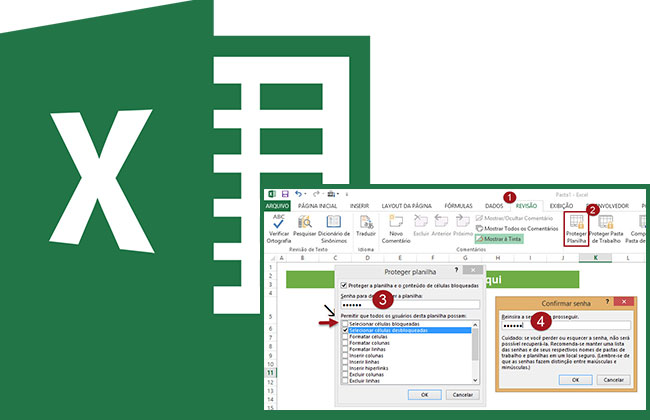The width and height of the screenshot is (650, 420).
Task: Check 'Inserir linhas' option
Action: [345, 362]
